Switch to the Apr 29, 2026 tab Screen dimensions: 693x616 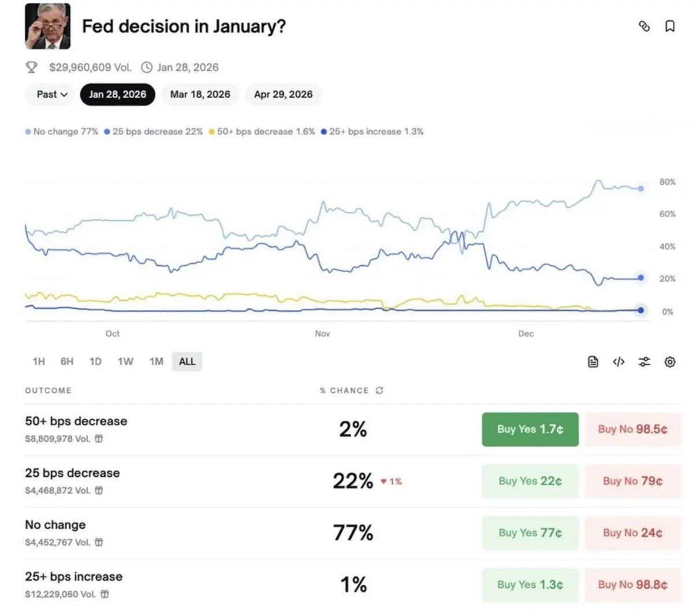(x=283, y=94)
